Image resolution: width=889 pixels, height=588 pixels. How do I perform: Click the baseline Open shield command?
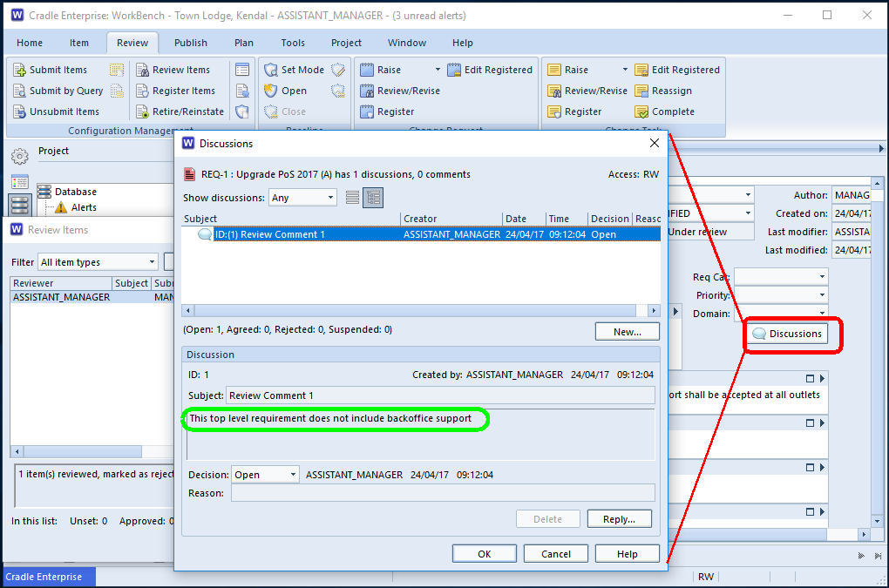coord(286,91)
